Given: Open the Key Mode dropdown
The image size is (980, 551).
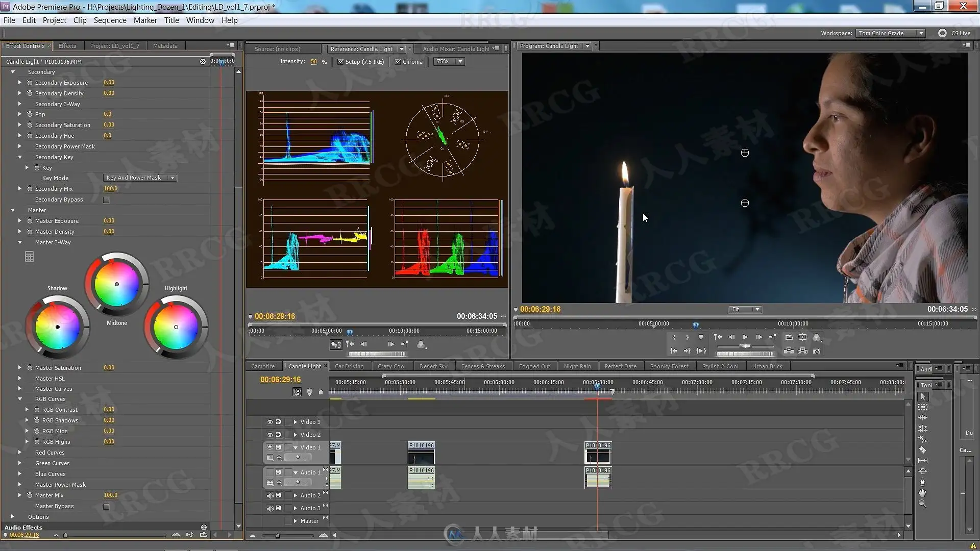Looking at the screenshot, I should point(140,178).
